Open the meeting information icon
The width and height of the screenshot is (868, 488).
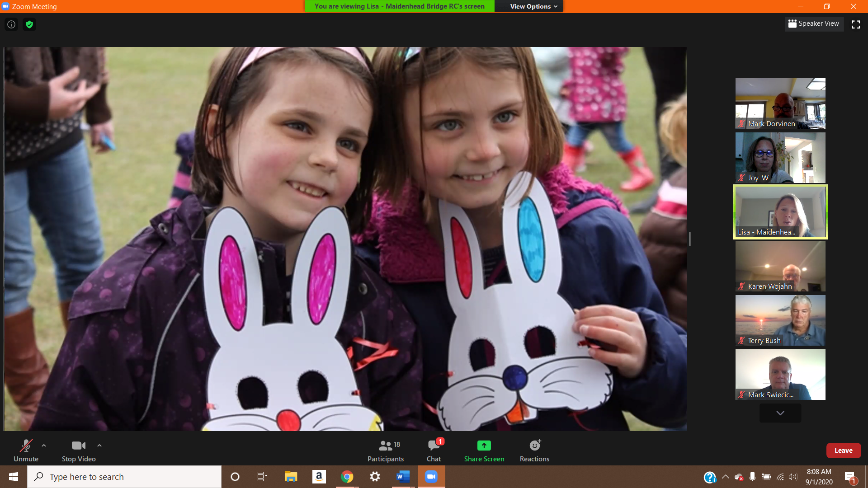click(11, 24)
